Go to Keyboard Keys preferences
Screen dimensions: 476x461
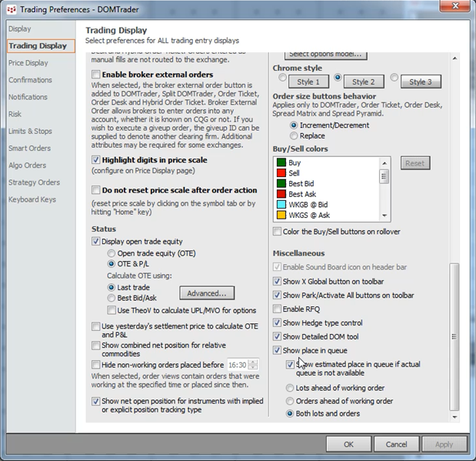tap(32, 199)
